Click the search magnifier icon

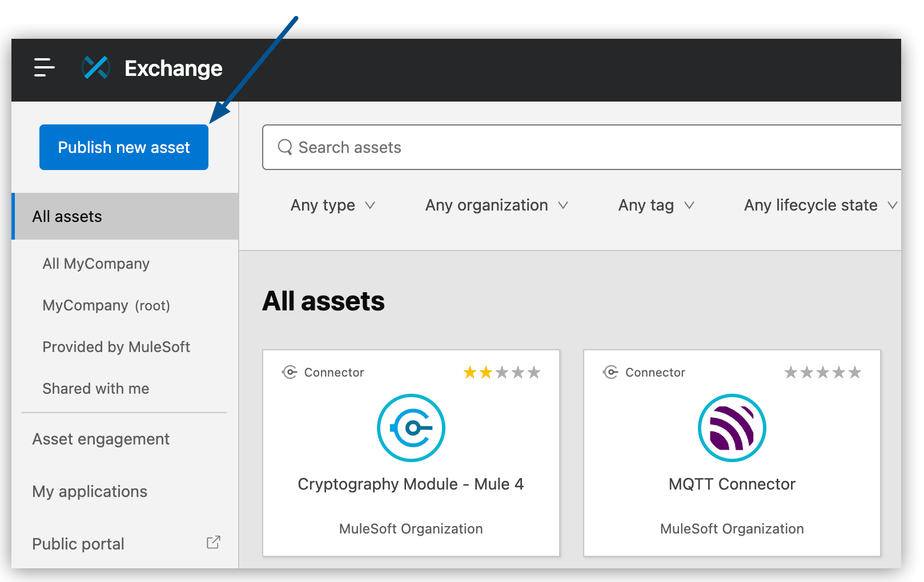(286, 147)
